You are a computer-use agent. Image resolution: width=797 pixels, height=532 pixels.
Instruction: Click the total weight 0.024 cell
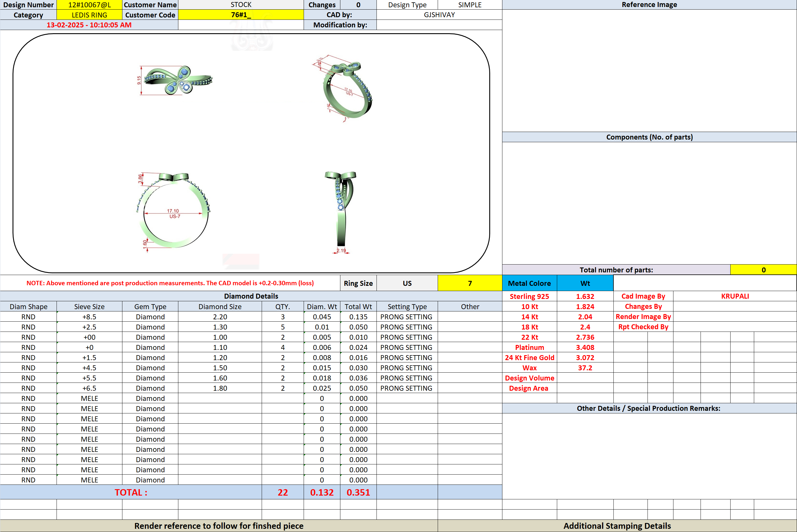pyautogui.click(x=358, y=347)
